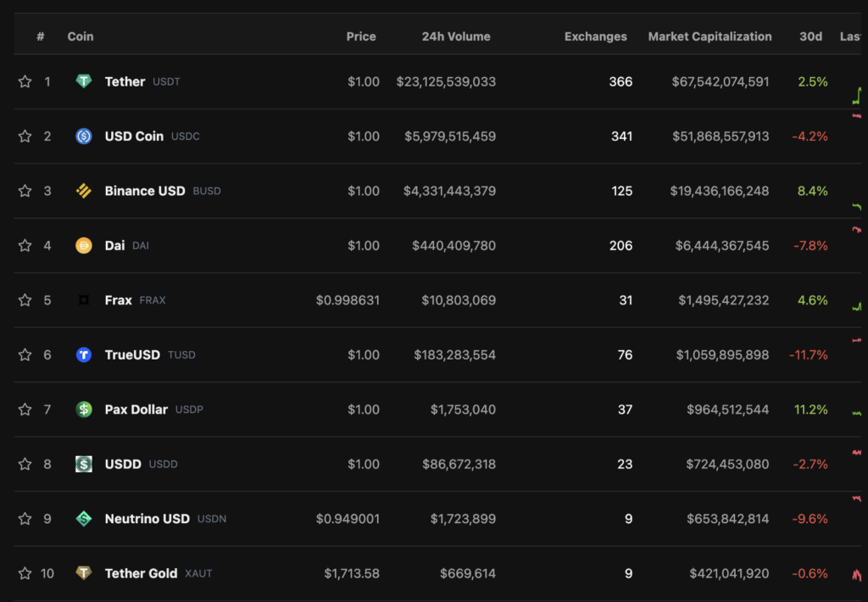
Task: Open the Pax Dollar coin link
Action: coord(136,410)
